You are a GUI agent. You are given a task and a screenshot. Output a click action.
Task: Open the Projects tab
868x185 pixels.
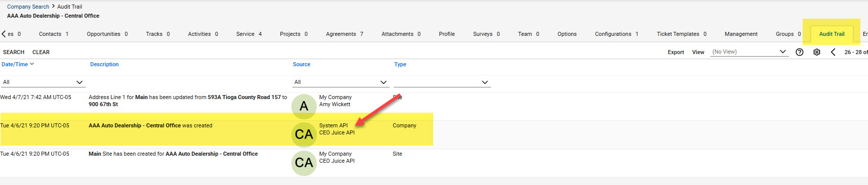[293, 34]
